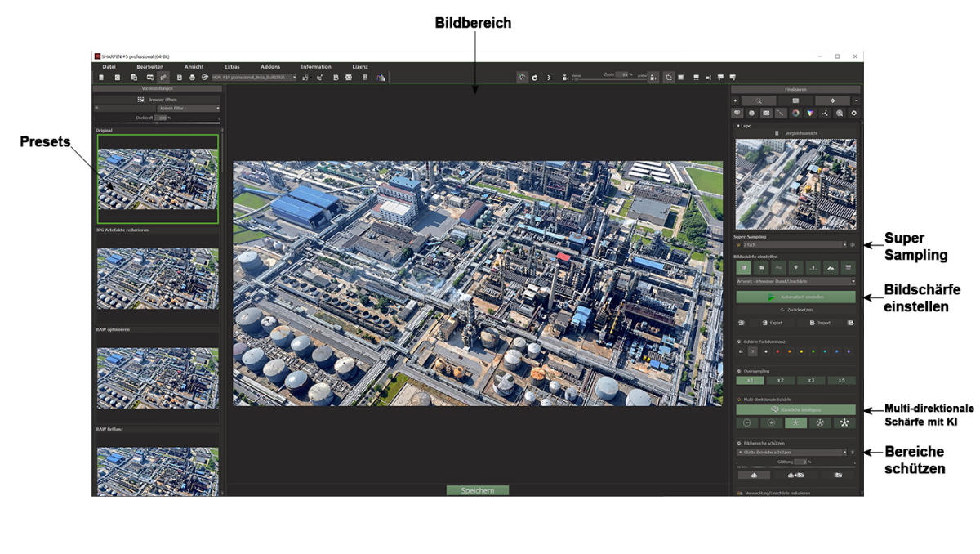This screenshot has height=554, width=980.
Task: Select the red Schärfe-Farbdominanz dot
Action: 777,351
